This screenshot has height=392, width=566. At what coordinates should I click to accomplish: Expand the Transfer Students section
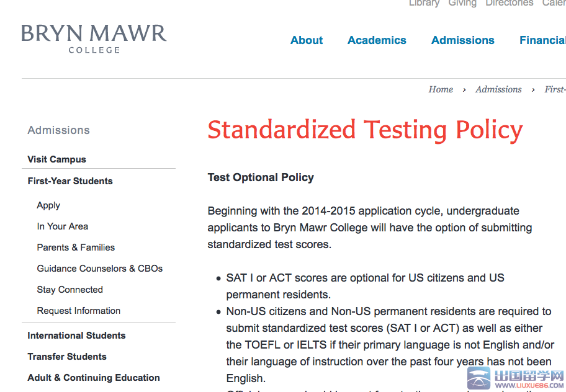[x=67, y=357]
